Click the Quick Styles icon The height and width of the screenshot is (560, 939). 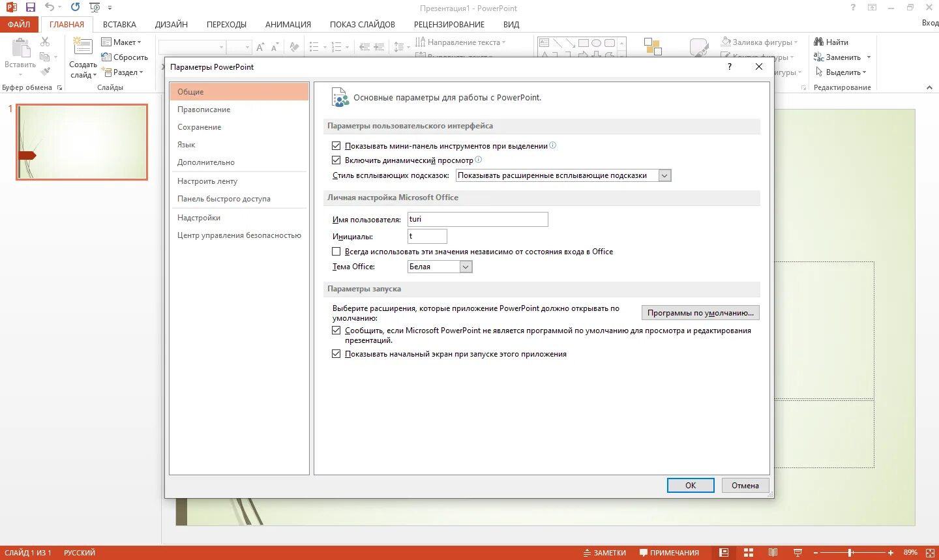[x=699, y=47]
